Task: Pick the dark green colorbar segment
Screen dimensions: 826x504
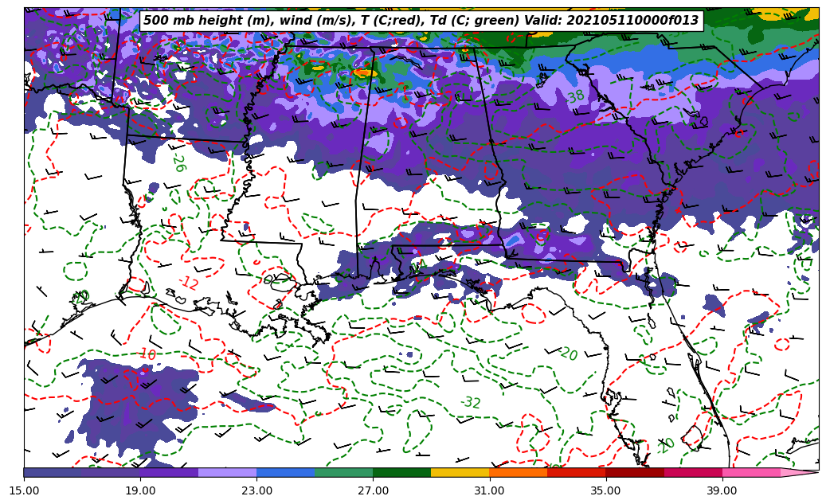Action: click(x=401, y=472)
